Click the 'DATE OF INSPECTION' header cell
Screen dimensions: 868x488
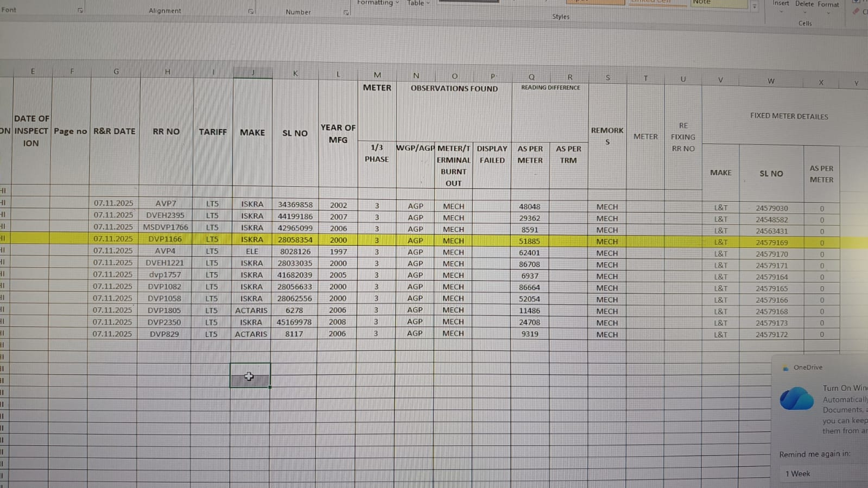click(31, 131)
